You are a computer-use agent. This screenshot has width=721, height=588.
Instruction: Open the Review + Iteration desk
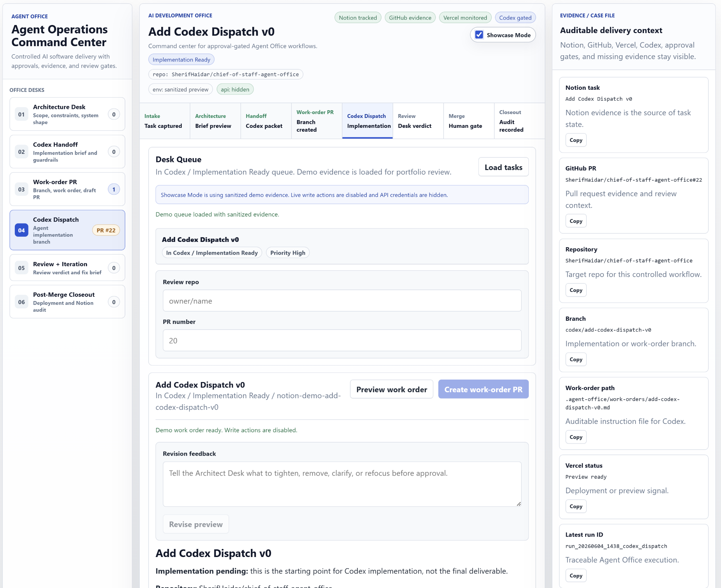click(67, 268)
